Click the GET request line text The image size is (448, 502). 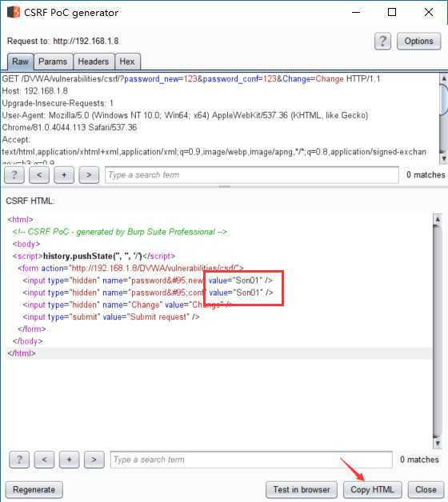point(191,79)
